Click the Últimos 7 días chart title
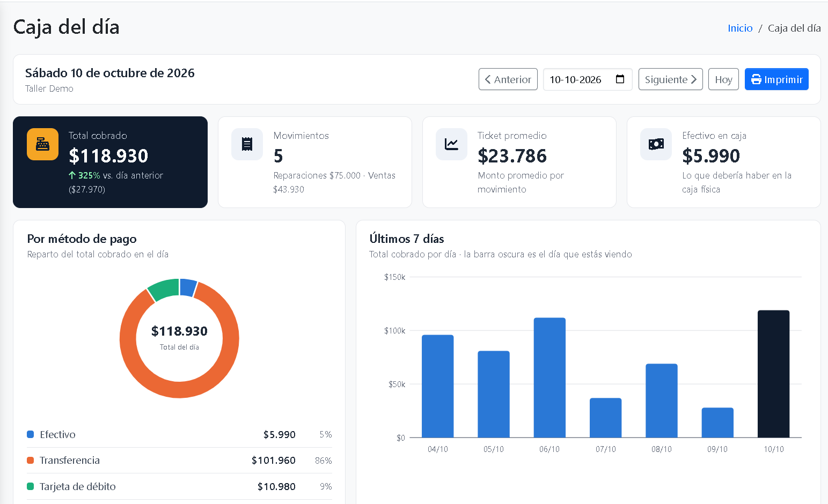The image size is (828, 504). point(407,239)
